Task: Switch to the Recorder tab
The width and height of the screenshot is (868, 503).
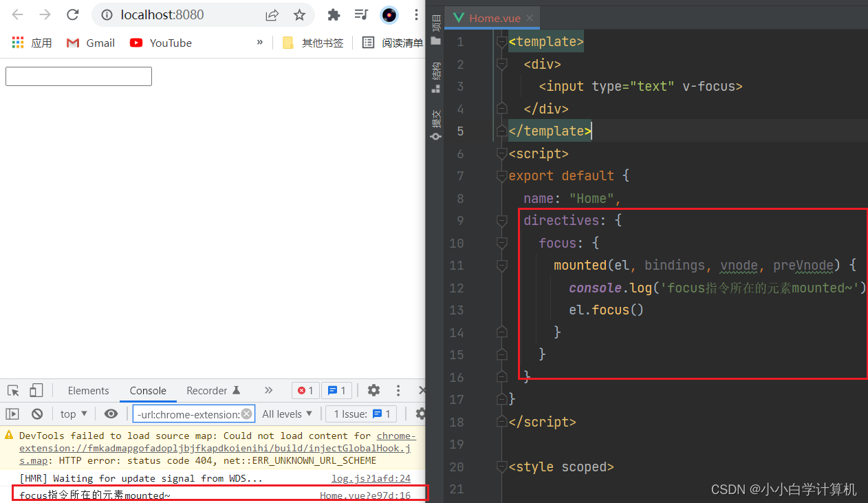Action: [213, 390]
